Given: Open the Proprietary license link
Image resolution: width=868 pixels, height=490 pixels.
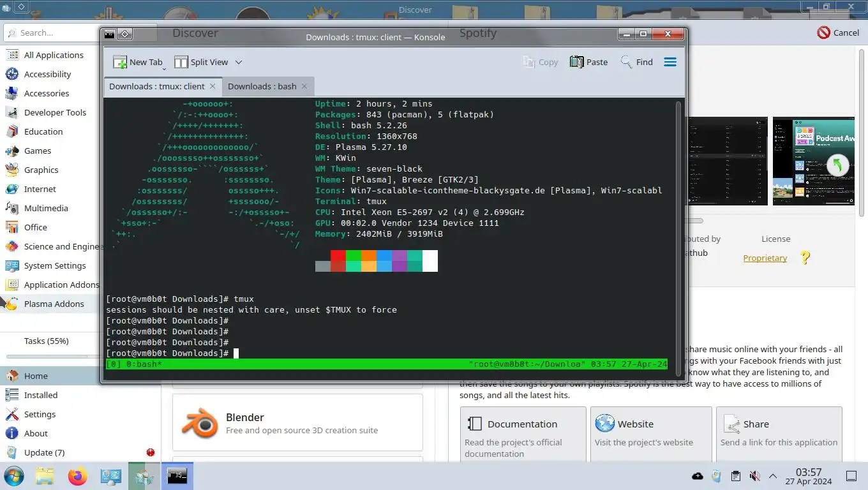Looking at the screenshot, I should pos(765,258).
